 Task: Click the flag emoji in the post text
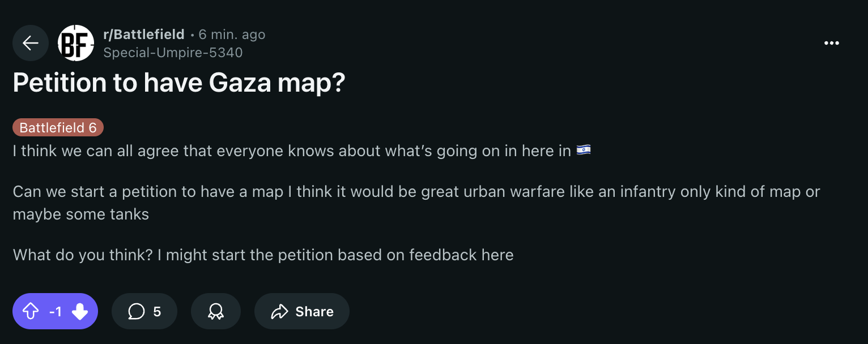tap(584, 150)
